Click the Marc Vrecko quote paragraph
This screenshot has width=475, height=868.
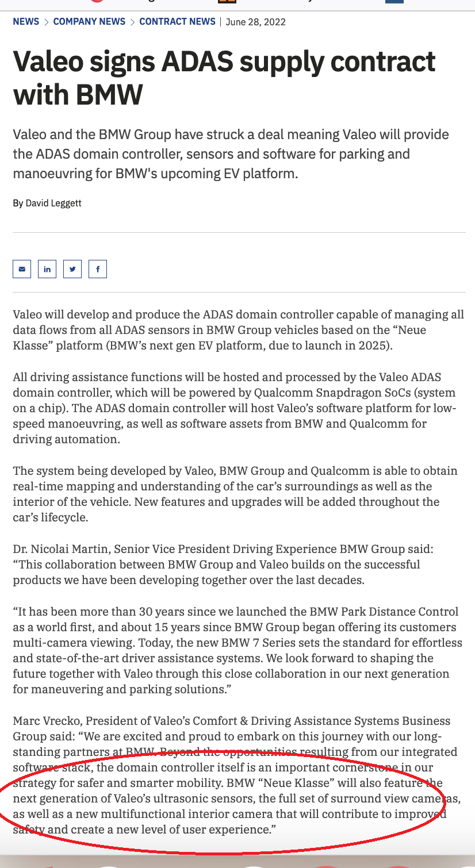(x=235, y=775)
